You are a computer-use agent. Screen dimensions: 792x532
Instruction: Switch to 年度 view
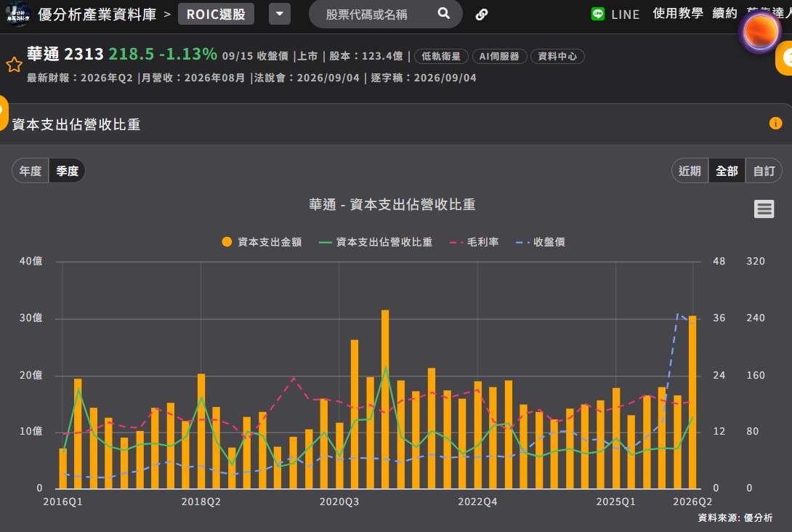tap(31, 171)
